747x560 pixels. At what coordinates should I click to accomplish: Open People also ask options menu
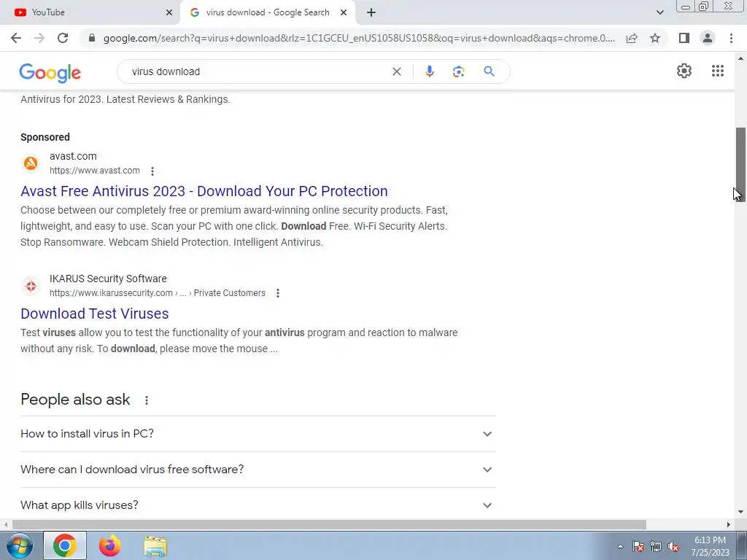[x=147, y=400]
